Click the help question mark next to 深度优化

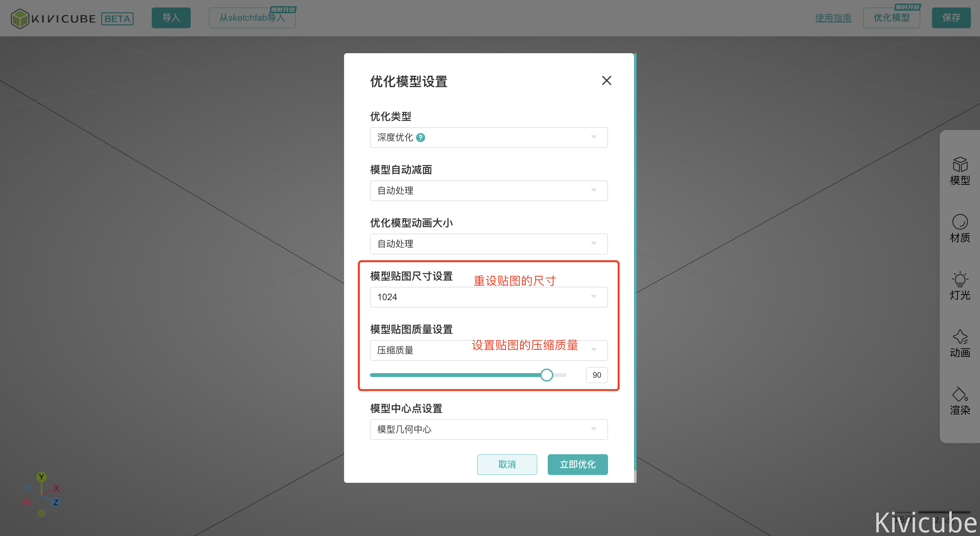[420, 138]
